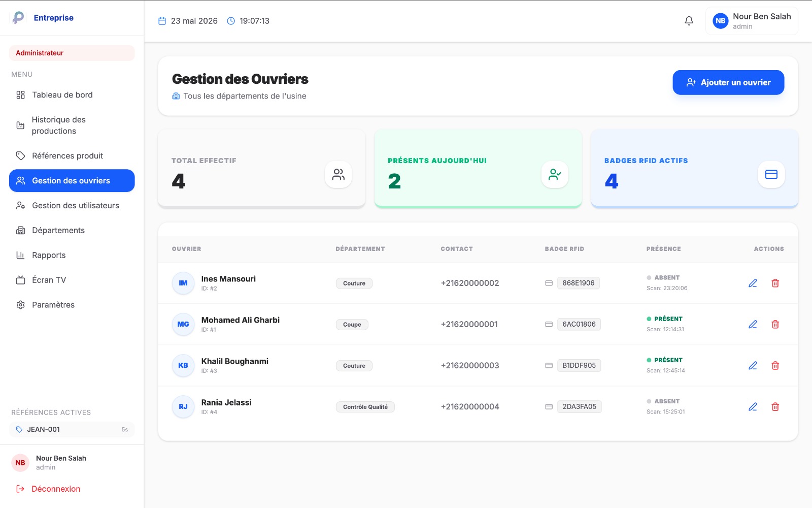Click Ajouter un ouvrier button
The image size is (812, 508).
coord(728,82)
